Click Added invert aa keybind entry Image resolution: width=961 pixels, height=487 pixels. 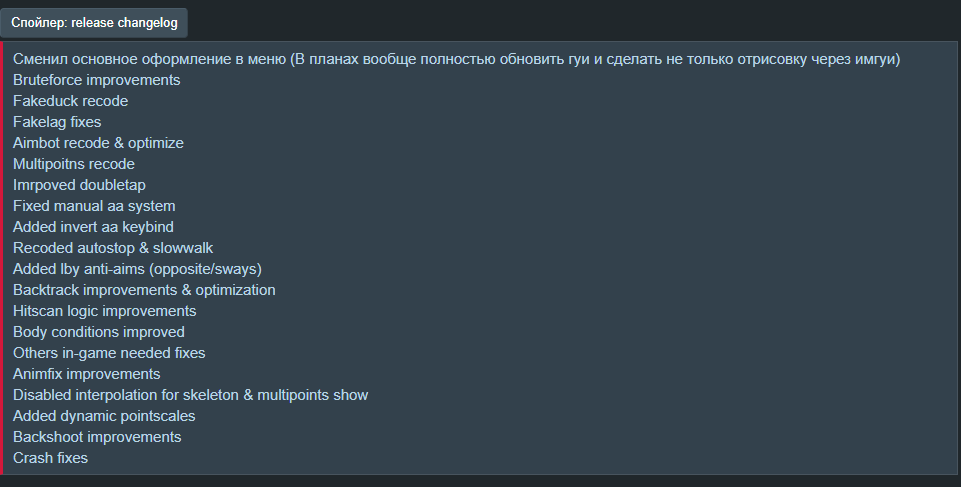(x=93, y=227)
